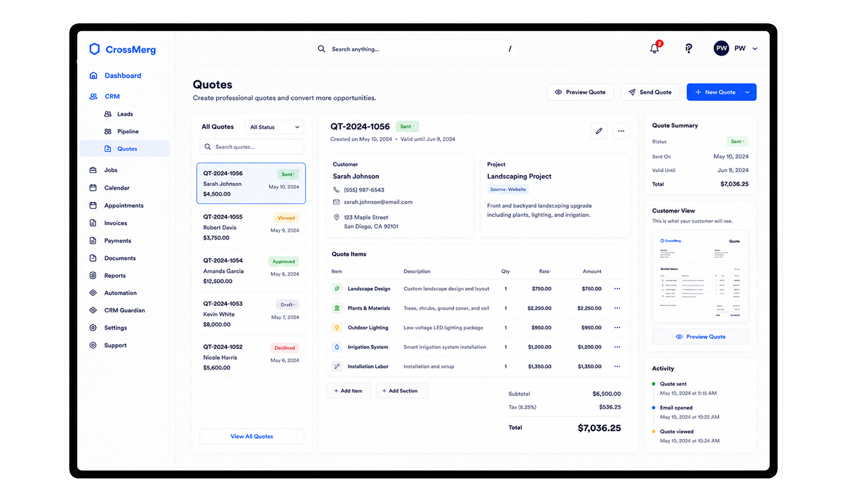847x504 pixels.
Task: Open row options for Plants & Materials
Action: tap(617, 308)
